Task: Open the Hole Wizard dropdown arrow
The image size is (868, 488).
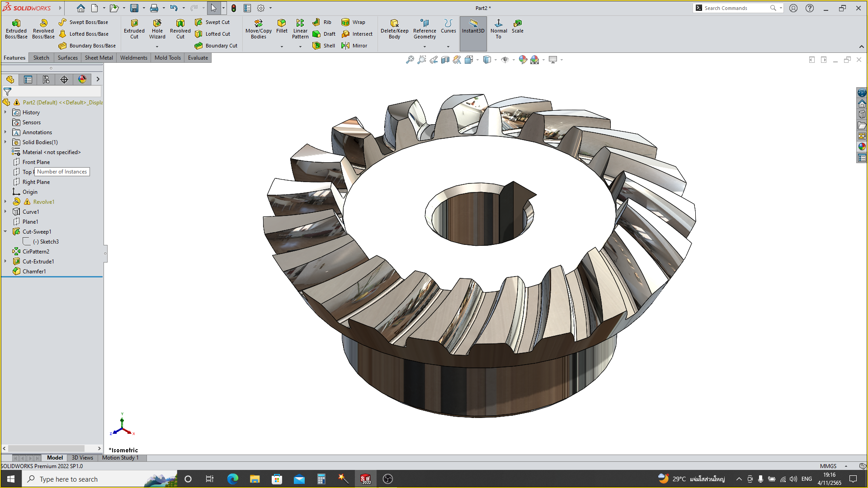Action: click(157, 47)
